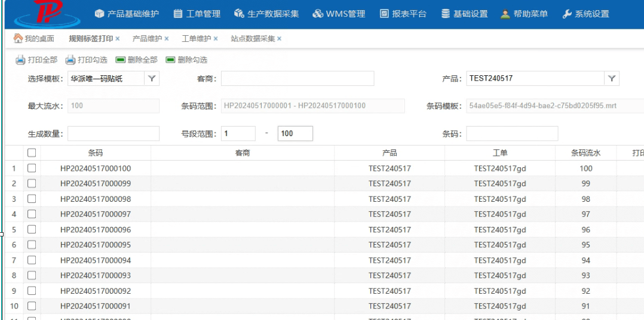Check the row for barcode HP20240517000100
The width and height of the screenshot is (644, 320).
[32, 168]
